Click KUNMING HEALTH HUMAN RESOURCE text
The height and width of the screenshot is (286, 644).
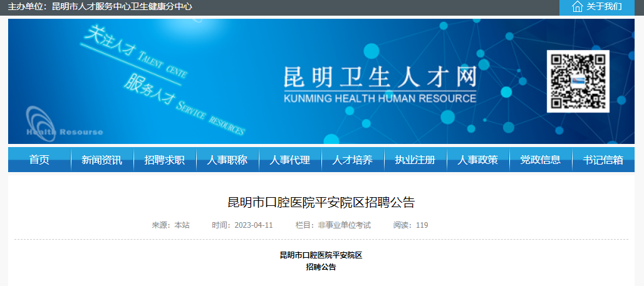(x=380, y=98)
